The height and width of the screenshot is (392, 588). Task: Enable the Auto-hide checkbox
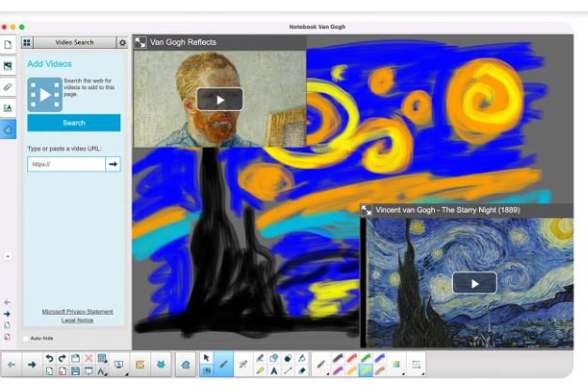click(25, 337)
